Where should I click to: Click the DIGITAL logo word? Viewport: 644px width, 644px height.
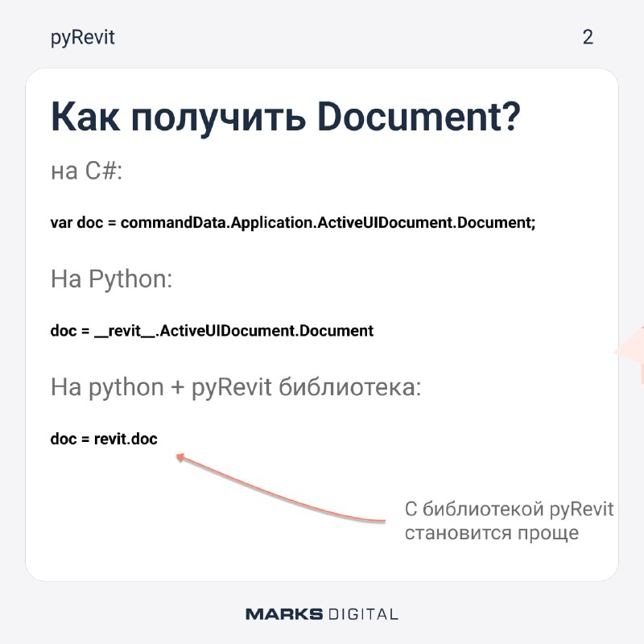363,614
